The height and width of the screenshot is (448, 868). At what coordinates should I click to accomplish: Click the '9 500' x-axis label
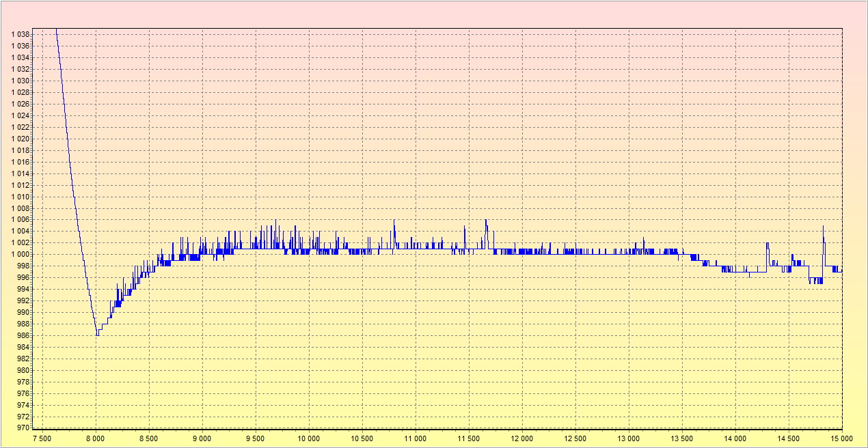256,438
